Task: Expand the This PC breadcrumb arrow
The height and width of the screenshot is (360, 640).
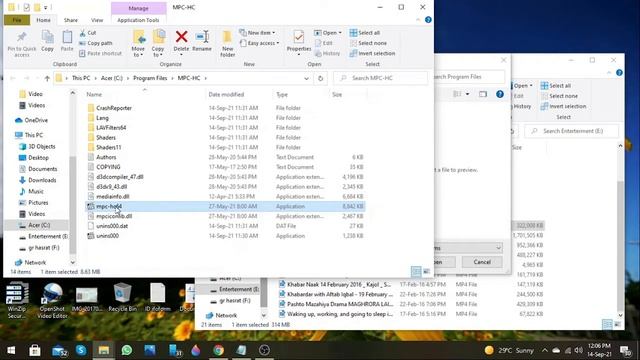Action: (95, 78)
